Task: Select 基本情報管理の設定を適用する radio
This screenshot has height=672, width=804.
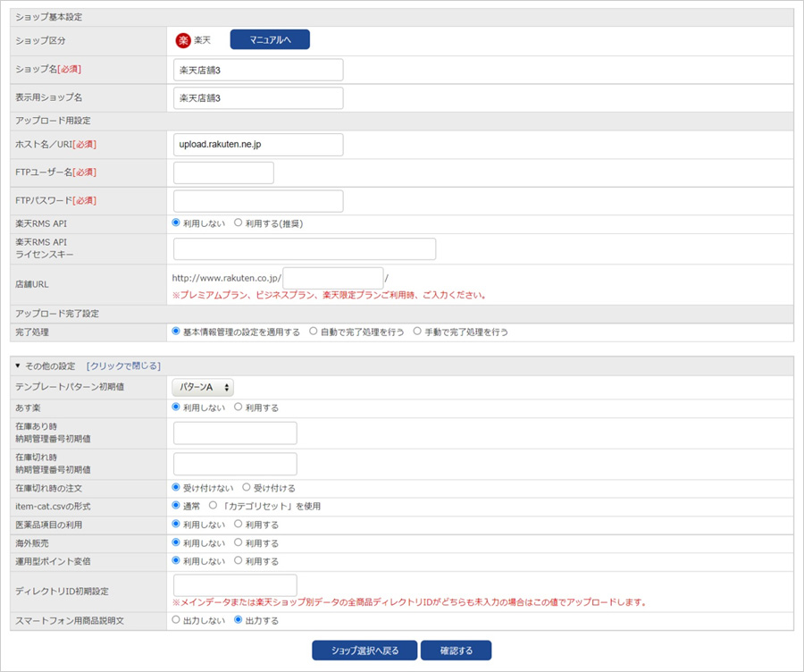Action: [x=176, y=332]
